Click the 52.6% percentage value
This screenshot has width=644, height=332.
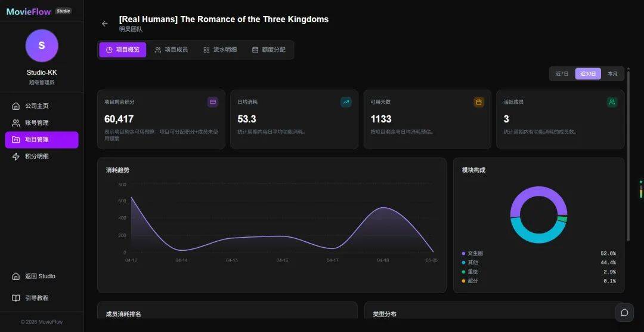pyautogui.click(x=608, y=253)
